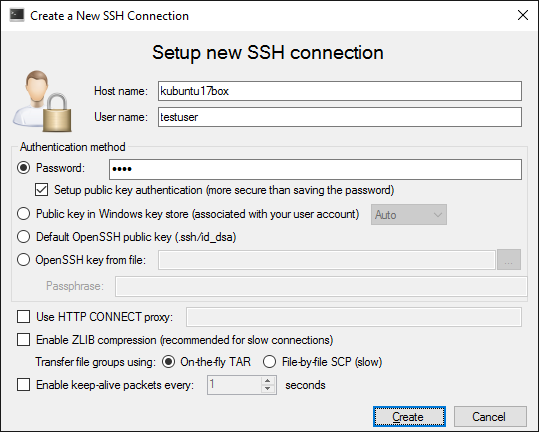539x432 pixels.
Task: Enable keep-alive packets checkbox
Action: pyautogui.click(x=23, y=385)
